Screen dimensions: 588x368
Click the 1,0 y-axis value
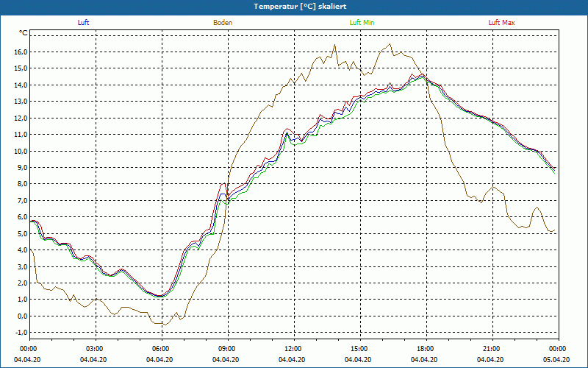pyautogui.click(x=23, y=300)
